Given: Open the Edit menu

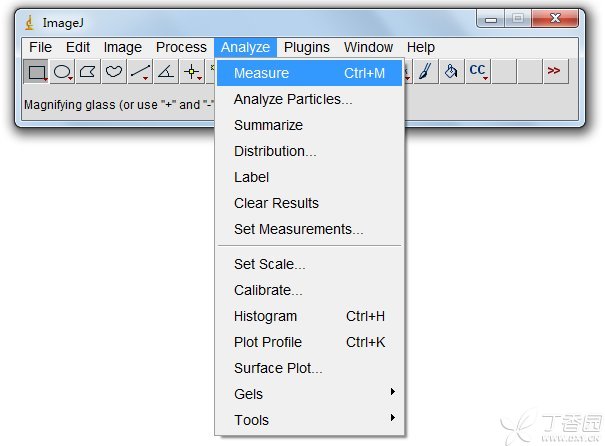Looking at the screenshot, I should click(x=78, y=47).
